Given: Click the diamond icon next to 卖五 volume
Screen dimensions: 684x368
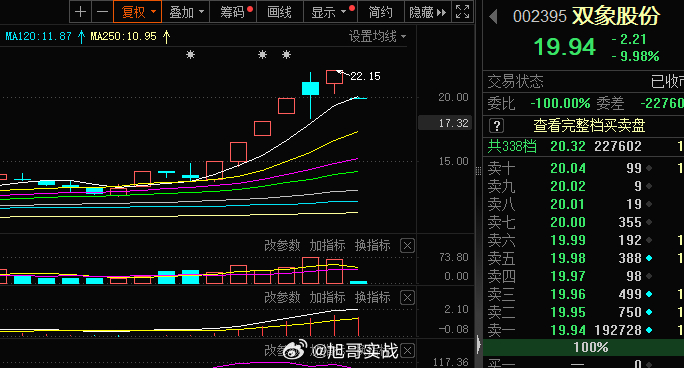Looking at the screenshot, I should click(x=649, y=258).
